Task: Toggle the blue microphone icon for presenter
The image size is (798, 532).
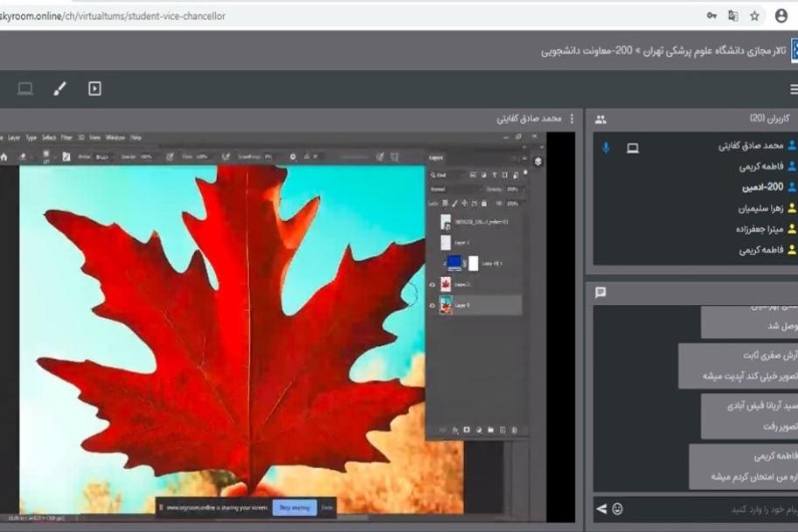Action: [606, 148]
